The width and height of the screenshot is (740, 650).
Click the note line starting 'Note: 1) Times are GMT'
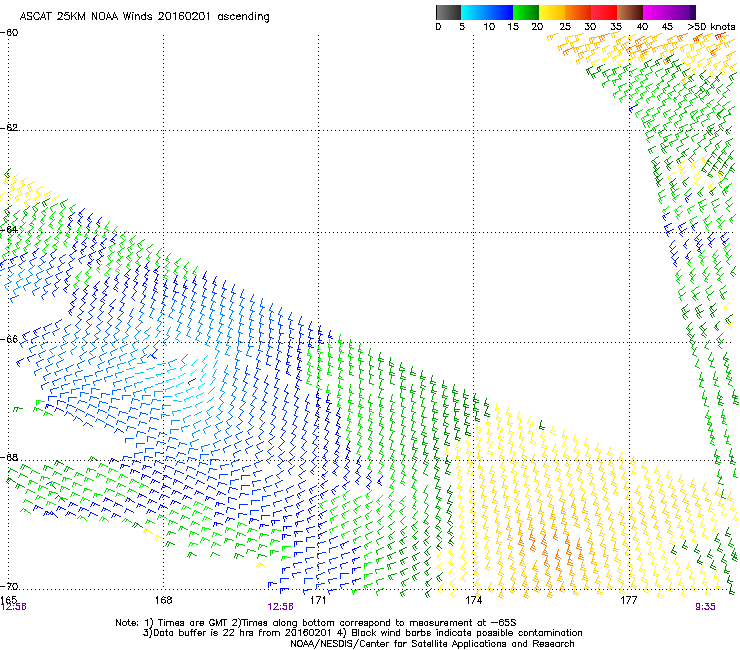coord(316,623)
